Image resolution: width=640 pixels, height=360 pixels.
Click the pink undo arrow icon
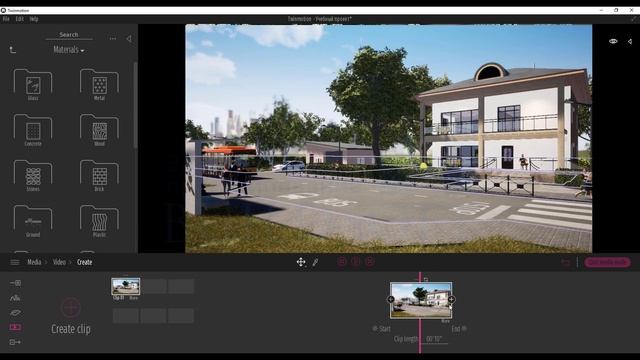click(565, 262)
